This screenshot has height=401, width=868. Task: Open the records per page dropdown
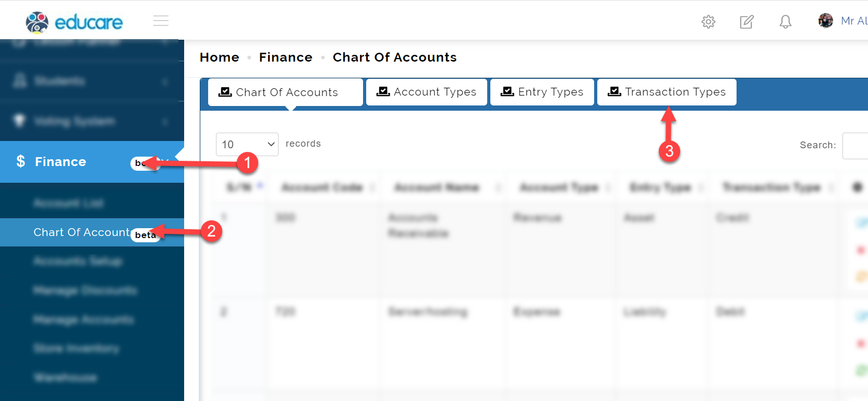coord(247,144)
